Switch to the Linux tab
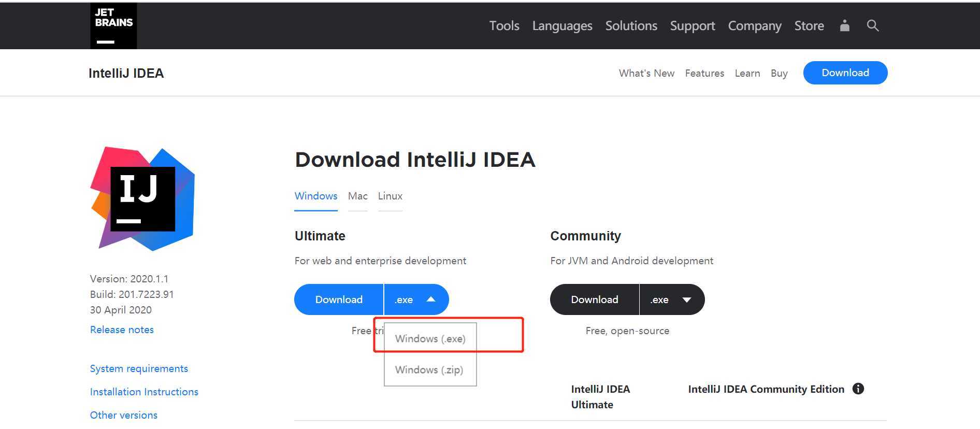The width and height of the screenshot is (980, 429). 390,196
